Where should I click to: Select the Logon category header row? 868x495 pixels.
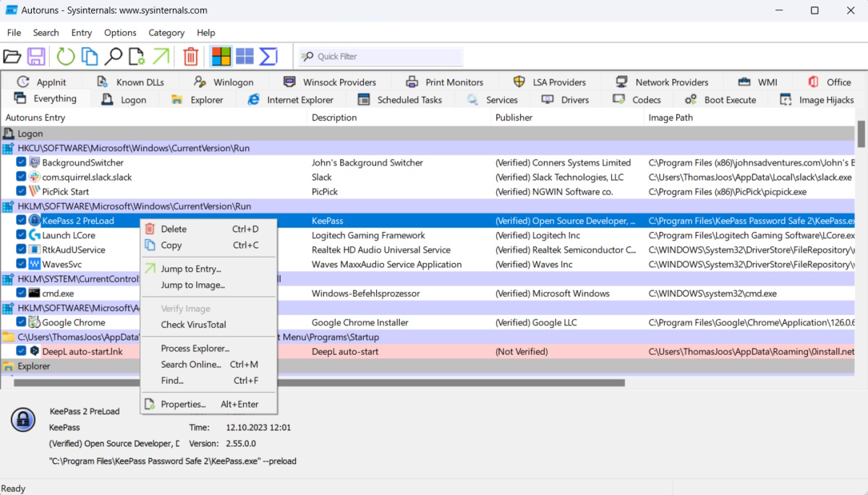(x=428, y=134)
